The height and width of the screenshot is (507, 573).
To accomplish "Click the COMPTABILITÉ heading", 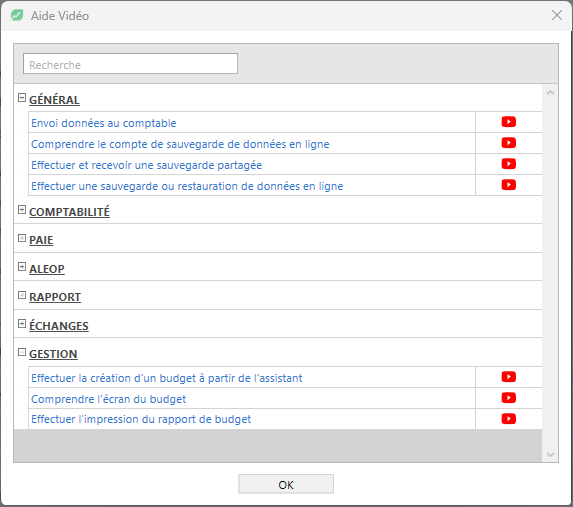I will click(69, 212).
